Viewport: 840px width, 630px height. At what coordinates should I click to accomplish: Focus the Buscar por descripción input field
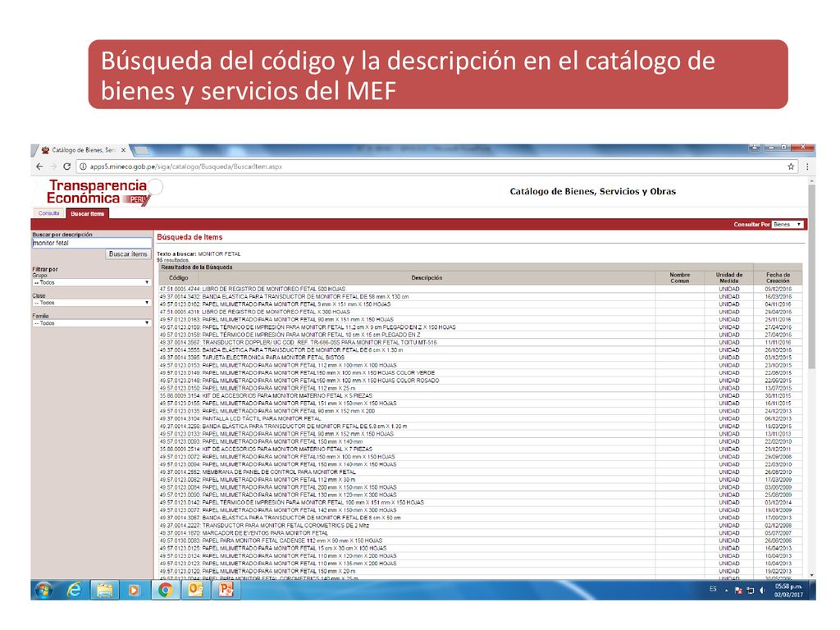click(92, 243)
